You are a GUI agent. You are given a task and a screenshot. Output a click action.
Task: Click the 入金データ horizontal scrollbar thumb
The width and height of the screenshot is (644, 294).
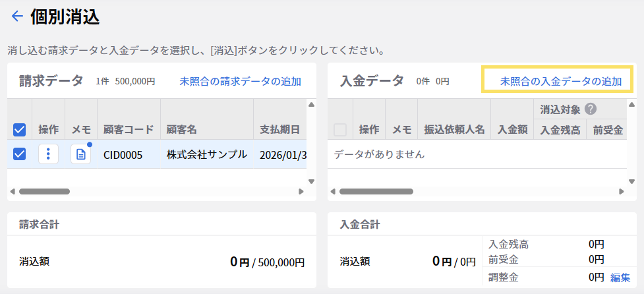click(376, 192)
